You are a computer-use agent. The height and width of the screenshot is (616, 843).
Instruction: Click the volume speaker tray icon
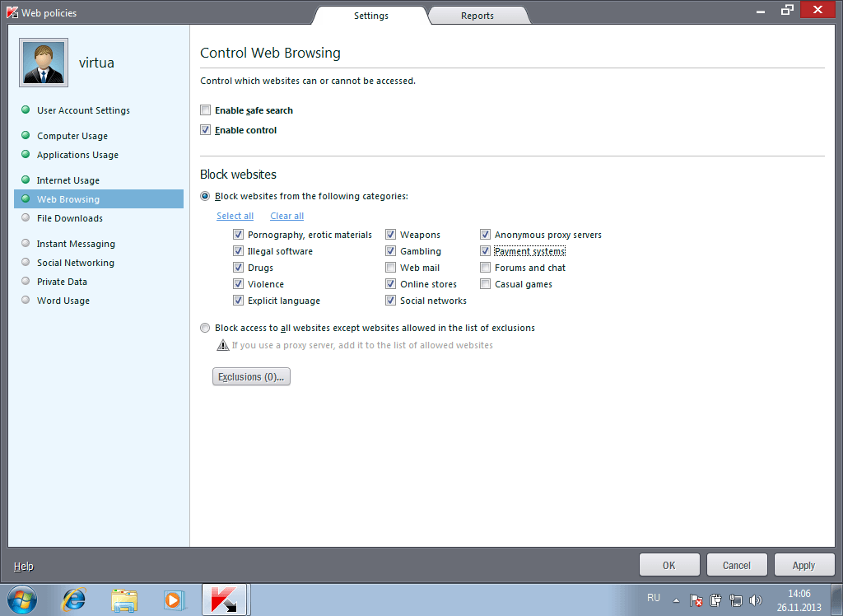click(x=756, y=600)
